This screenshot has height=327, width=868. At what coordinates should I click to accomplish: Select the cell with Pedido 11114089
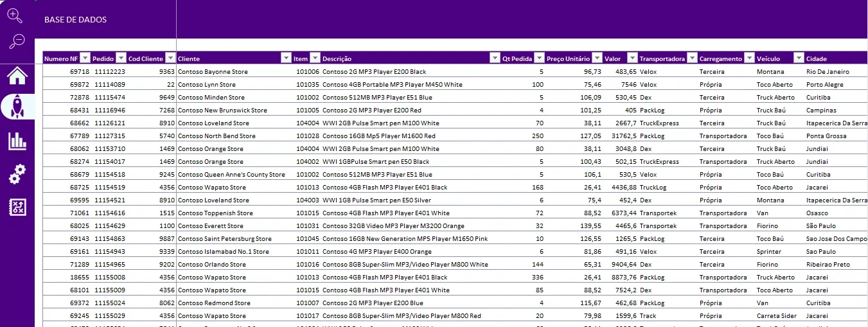click(109, 85)
